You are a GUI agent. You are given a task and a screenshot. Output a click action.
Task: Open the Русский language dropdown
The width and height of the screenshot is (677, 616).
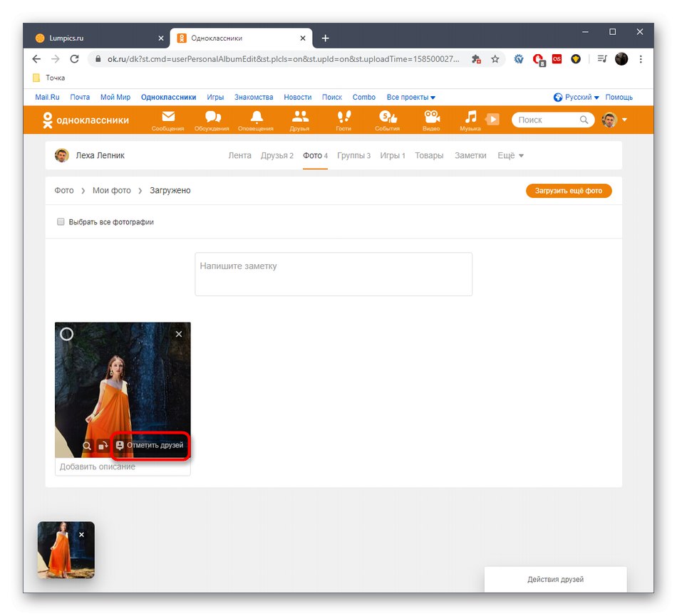tap(577, 98)
